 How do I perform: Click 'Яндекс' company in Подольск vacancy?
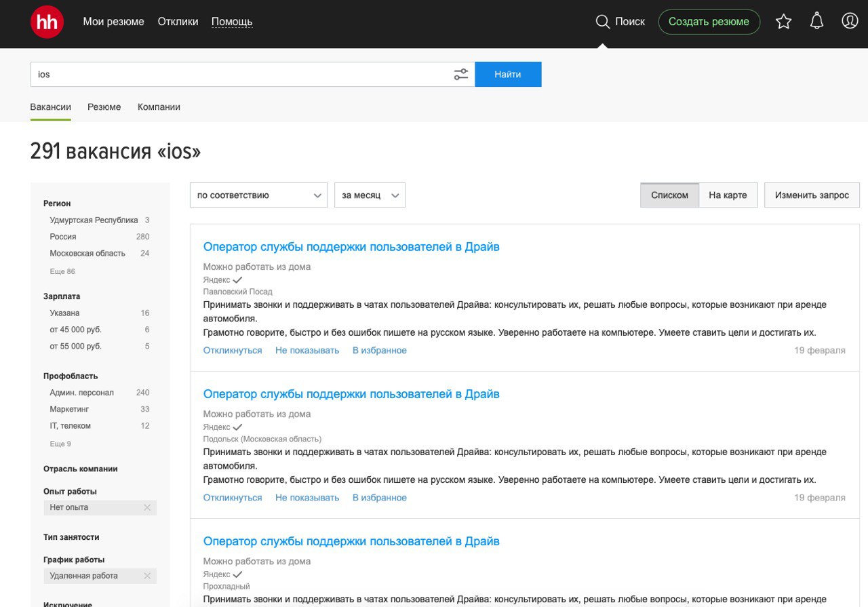[x=216, y=427]
